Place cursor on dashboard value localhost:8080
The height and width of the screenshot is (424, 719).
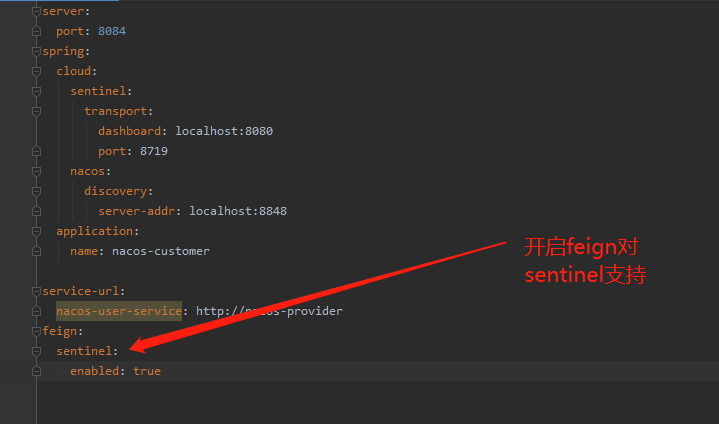224,131
